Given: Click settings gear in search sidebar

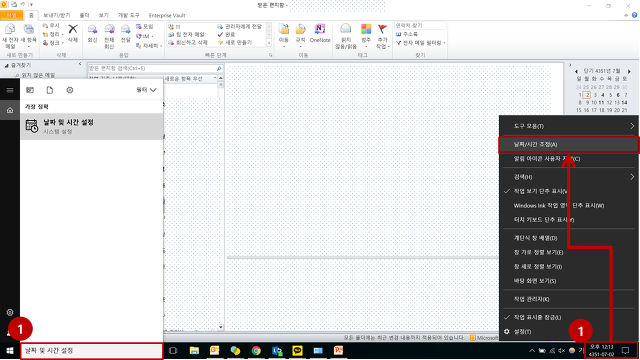Looking at the screenshot, I should 10,313.
